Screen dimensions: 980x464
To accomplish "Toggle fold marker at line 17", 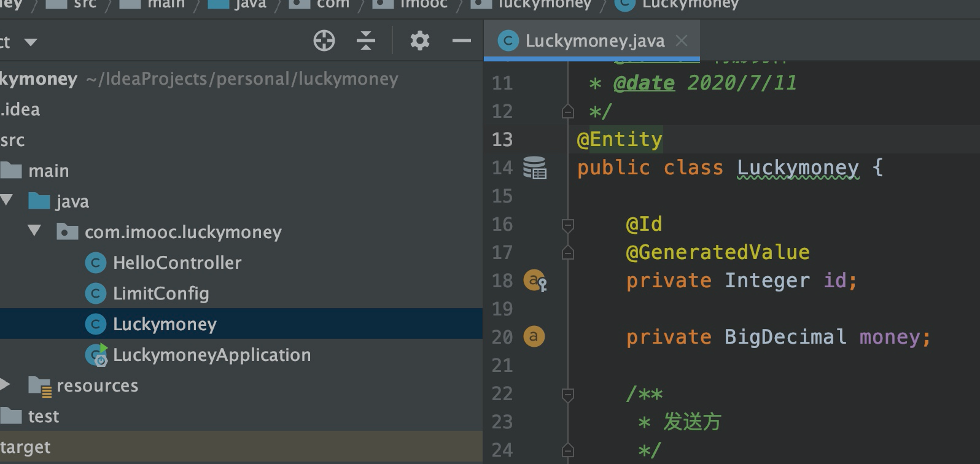I will (x=568, y=252).
